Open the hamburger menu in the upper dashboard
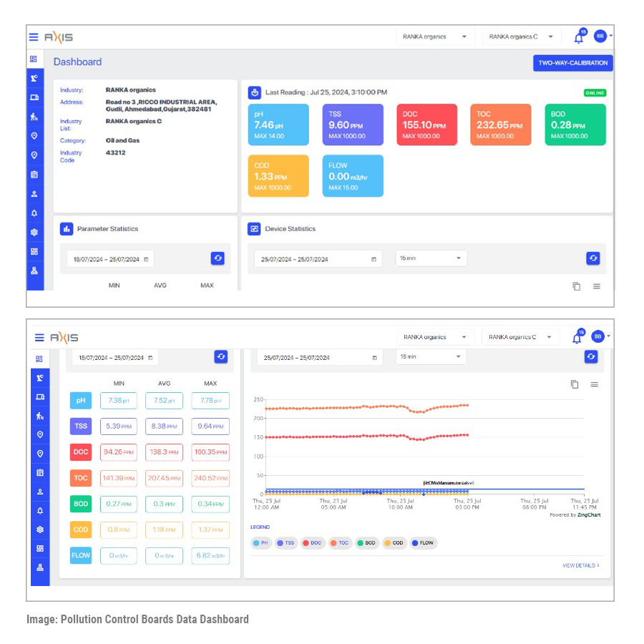The image size is (644, 644). (x=34, y=37)
